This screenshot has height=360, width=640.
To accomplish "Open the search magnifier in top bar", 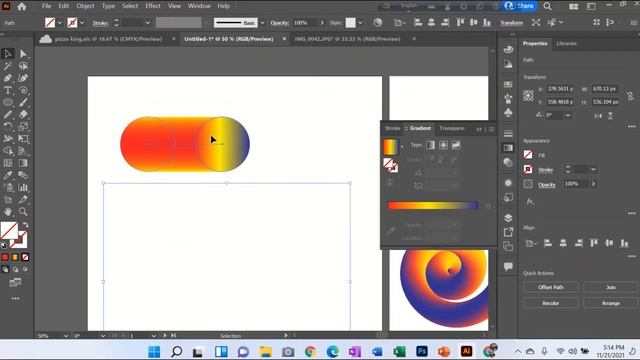I will [x=547, y=6].
